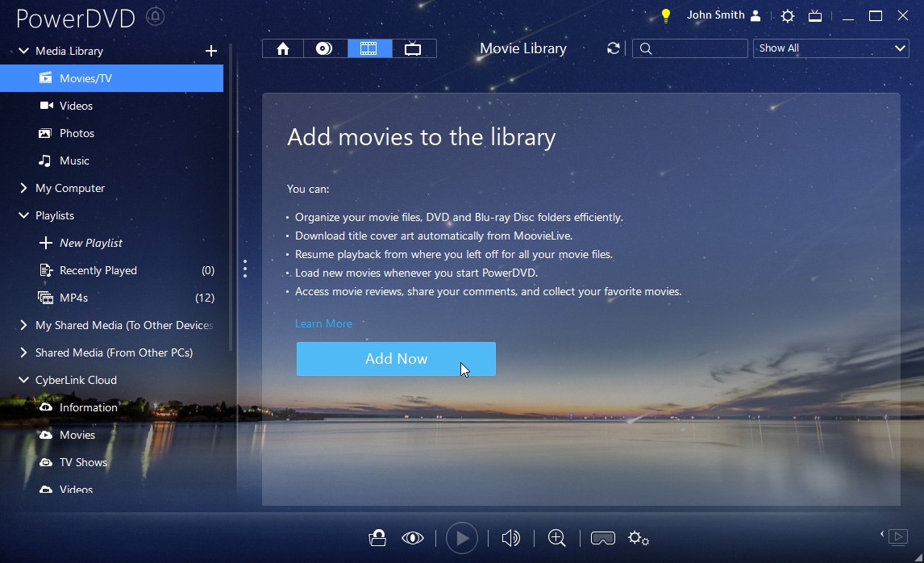Screen dimensions: 924x563
Task: Click the MP4s count (12)
Action: coord(205,298)
